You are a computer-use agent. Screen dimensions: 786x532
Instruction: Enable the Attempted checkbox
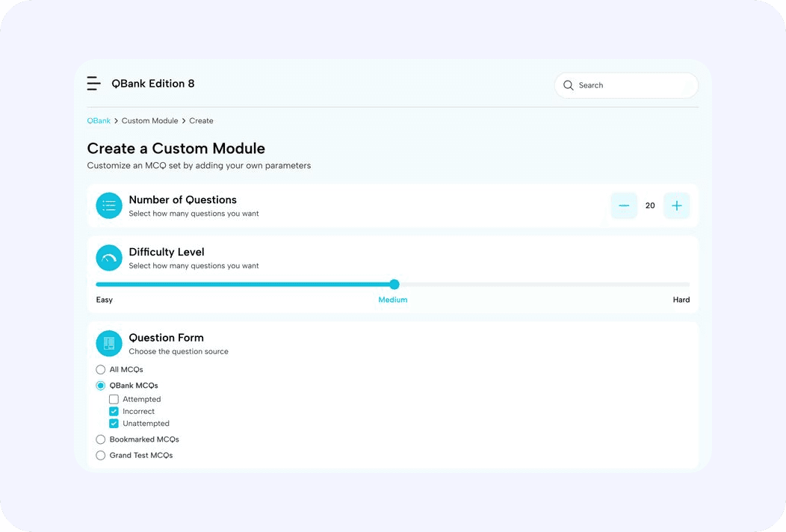click(114, 399)
